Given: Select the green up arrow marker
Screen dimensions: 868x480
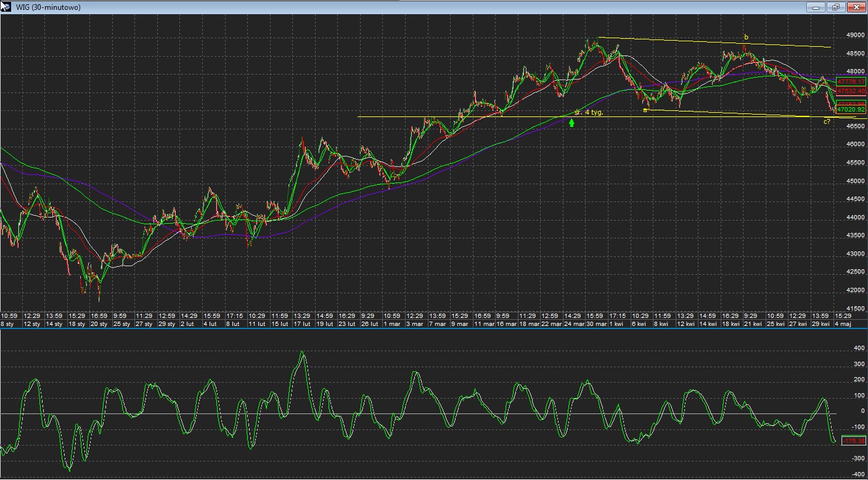Looking at the screenshot, I should (571, 123).
